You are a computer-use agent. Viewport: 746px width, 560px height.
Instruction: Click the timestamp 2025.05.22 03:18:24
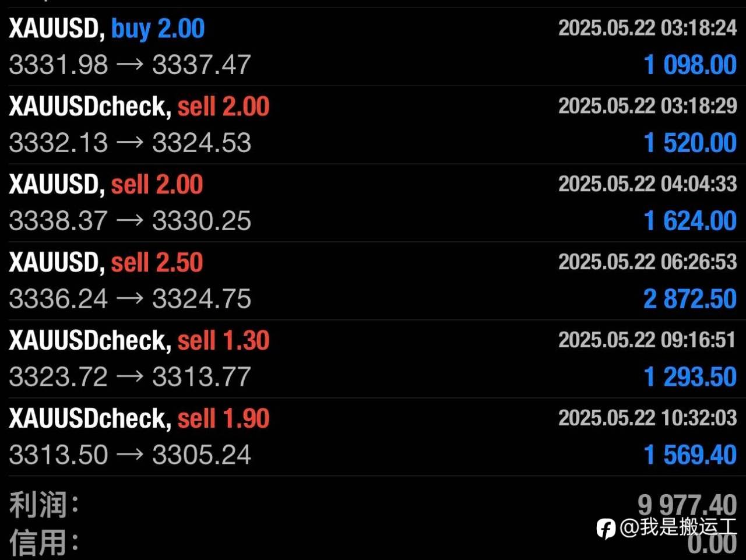coord(648,28)
